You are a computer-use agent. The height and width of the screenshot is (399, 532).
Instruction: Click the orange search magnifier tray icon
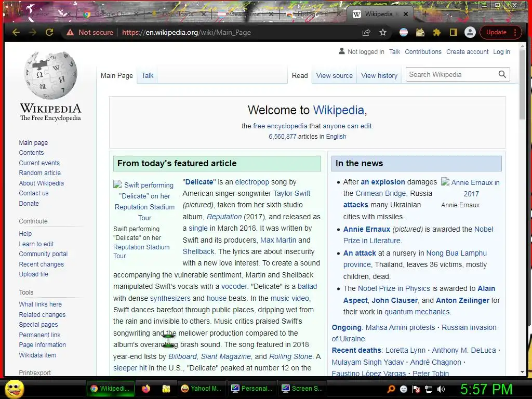pyautogui.click(x=391, y=389)
